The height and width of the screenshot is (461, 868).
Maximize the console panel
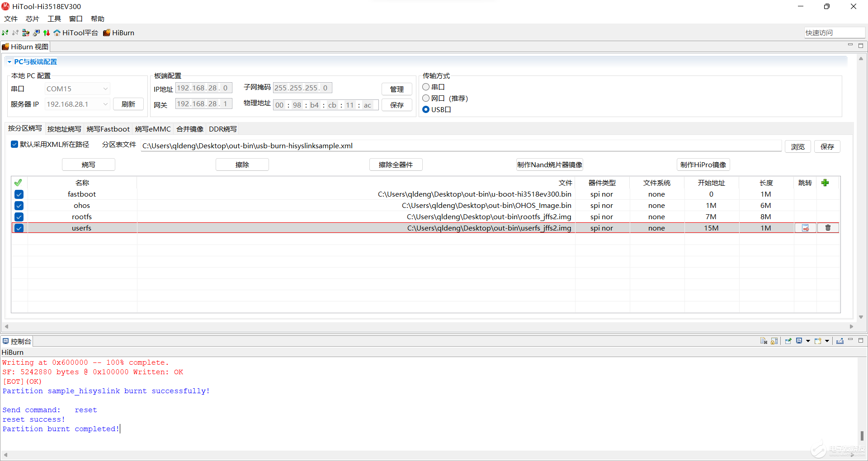tap(861, 340)
